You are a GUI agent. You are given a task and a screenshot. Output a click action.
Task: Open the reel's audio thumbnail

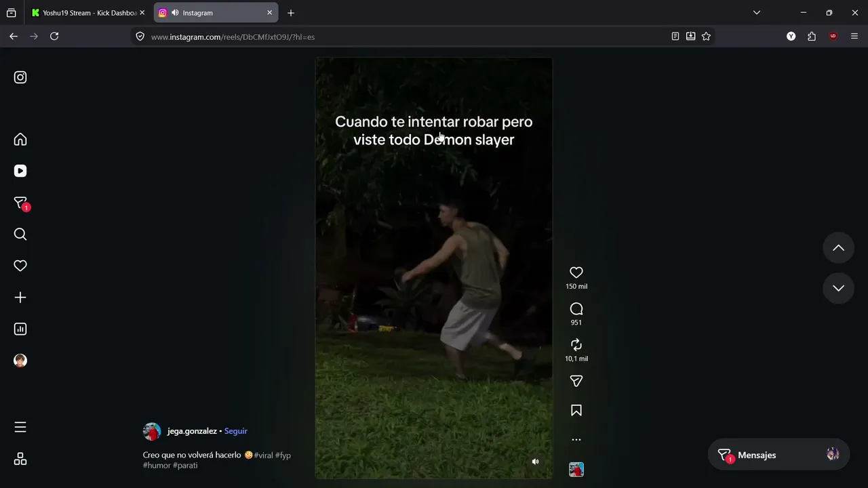point(576,470)
